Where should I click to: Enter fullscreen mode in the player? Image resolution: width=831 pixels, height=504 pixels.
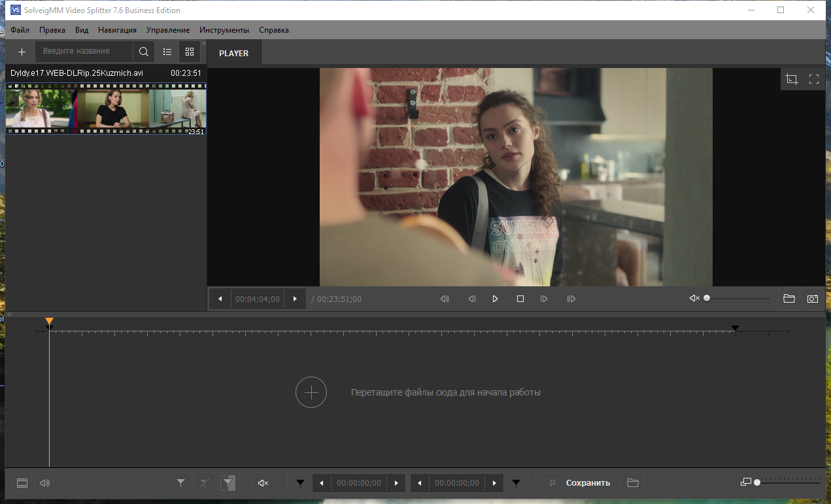[814, 79]
